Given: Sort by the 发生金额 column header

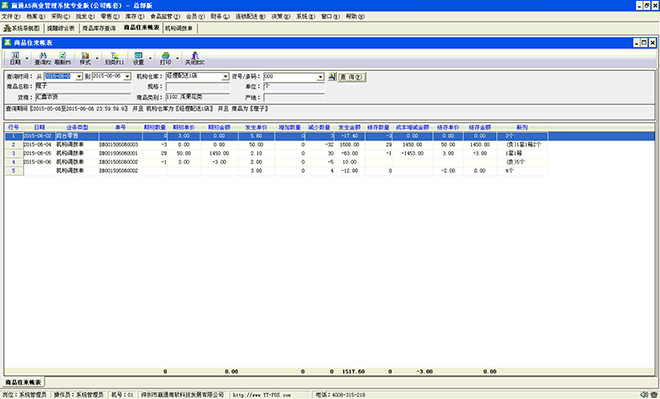Looking at the screenshot, I should pos(349,127).
